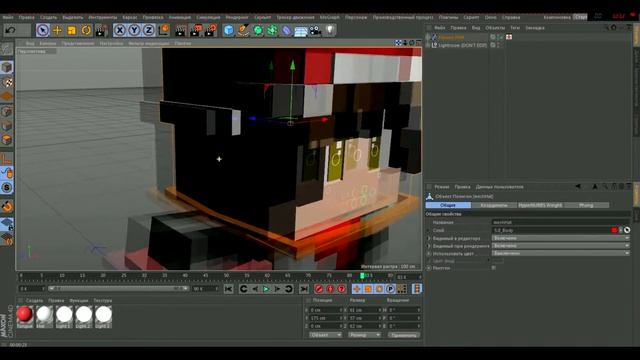
Task: Add a Light bulb object
Action: click(x=330, y=30)
